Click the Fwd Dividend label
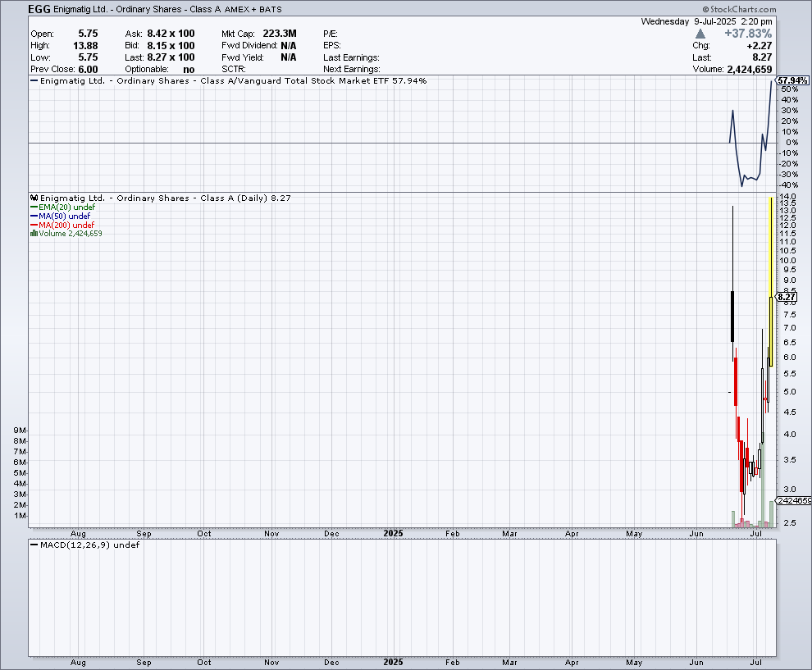The height and width of the screenshot is (670, 812). point(249,46)
